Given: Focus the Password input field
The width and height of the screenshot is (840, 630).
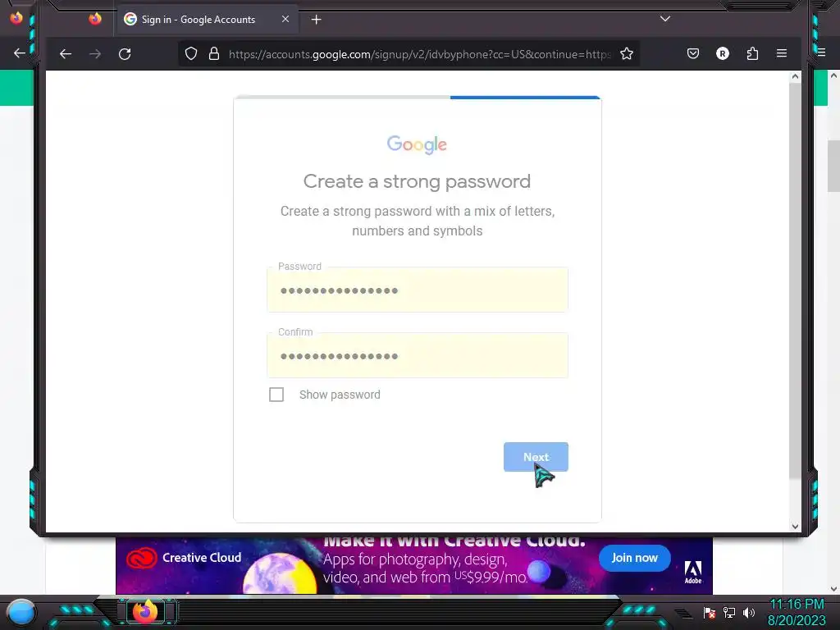Looking at the screenshot, I should pos(418,290).
